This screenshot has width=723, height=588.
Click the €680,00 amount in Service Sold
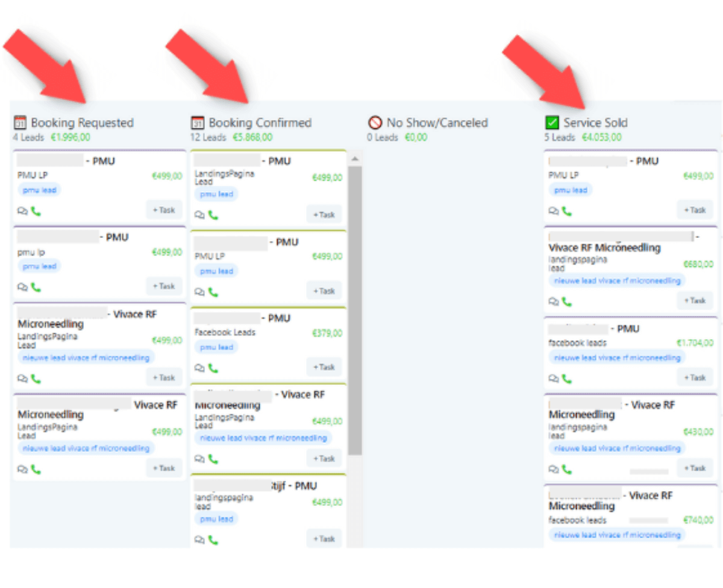[x=698, y=264]
